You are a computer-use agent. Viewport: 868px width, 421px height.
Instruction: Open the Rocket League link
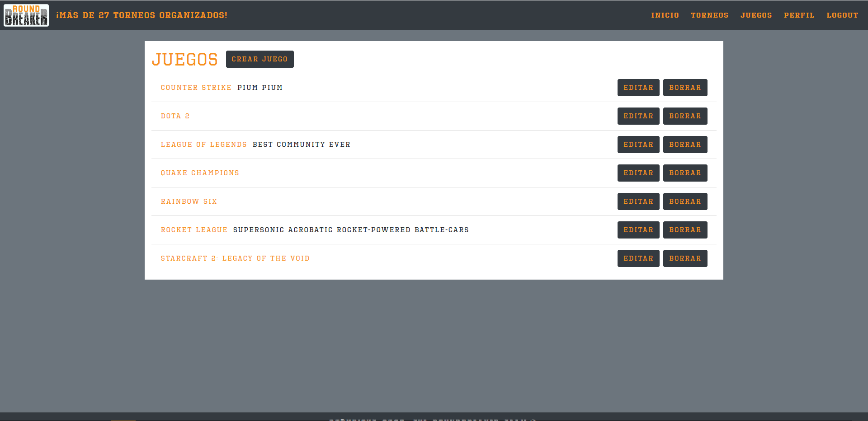[194, 230]
